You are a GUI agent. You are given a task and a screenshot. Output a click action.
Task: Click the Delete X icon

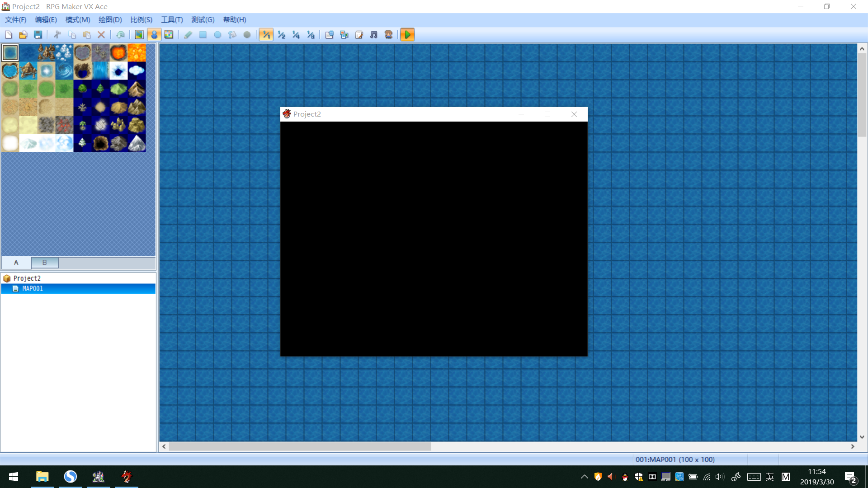[x=101, y=35]
